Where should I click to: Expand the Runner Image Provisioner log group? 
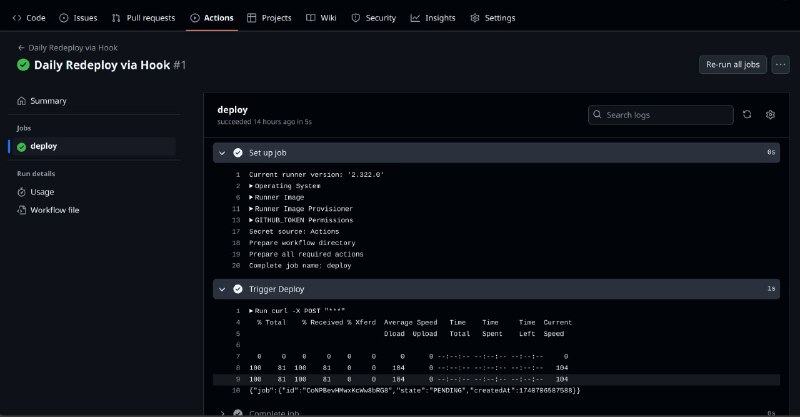(251, 208)
